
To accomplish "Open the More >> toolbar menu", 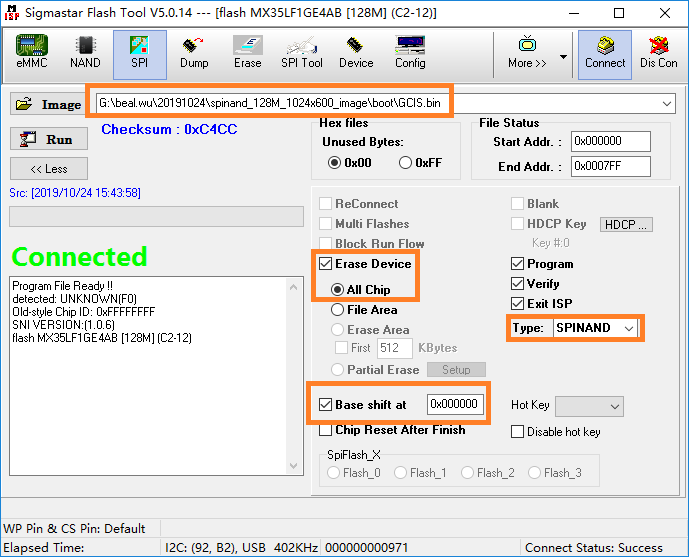I will pos(527,53).
